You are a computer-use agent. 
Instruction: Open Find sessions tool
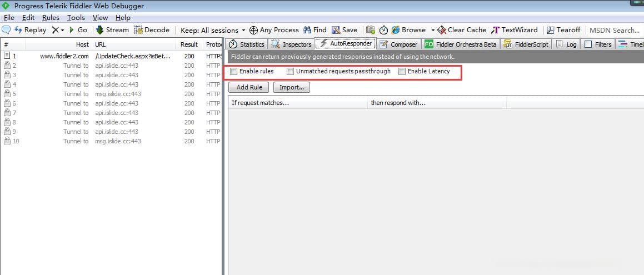(x=314, y=29)
